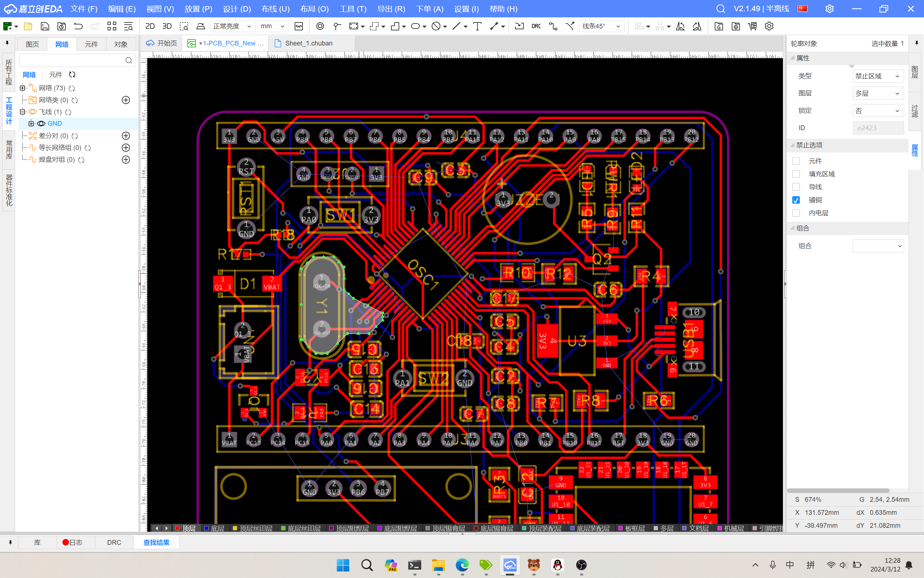Enable the 填充区域 keepout checkbox
924x578 pixels.
[x=796, y=174]
